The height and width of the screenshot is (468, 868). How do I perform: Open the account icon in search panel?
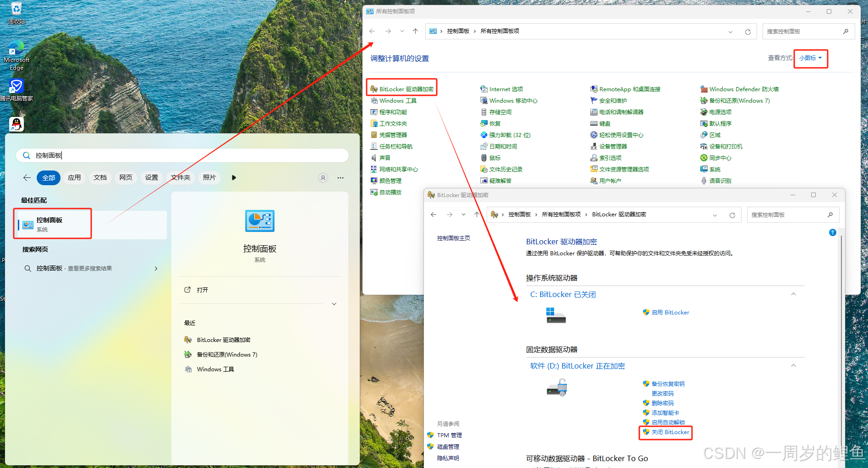[323, 178]
